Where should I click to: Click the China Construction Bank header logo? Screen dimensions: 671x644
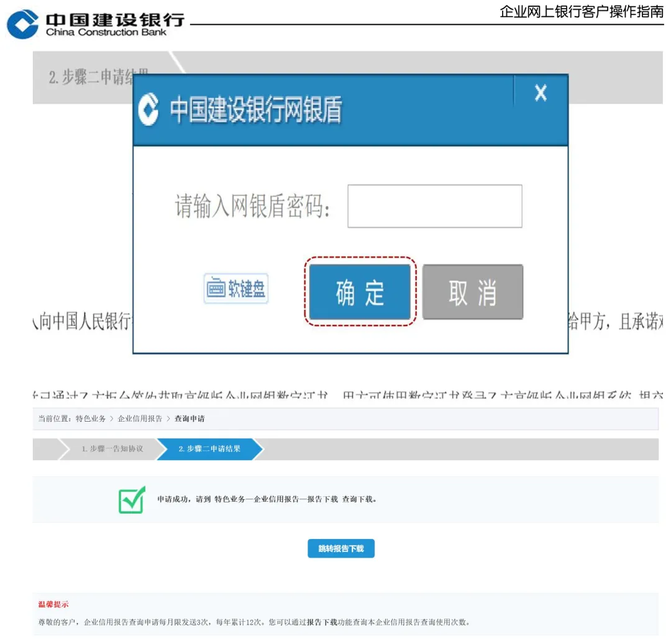(96, 24)
